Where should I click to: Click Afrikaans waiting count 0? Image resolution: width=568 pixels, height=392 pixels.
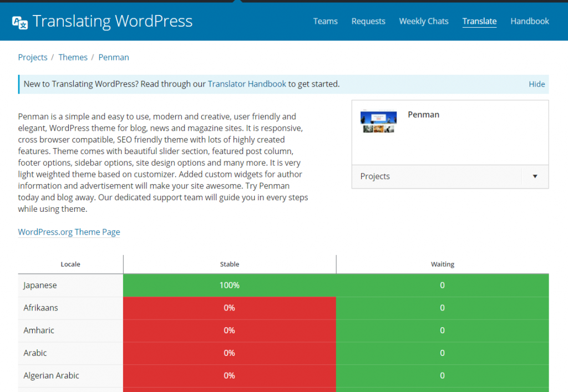[x=442, y=308]
